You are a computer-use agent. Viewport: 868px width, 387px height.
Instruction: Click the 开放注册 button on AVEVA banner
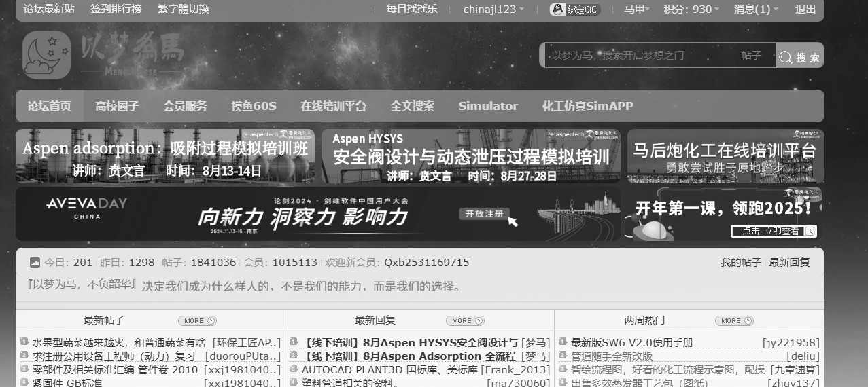coord(485,214)
